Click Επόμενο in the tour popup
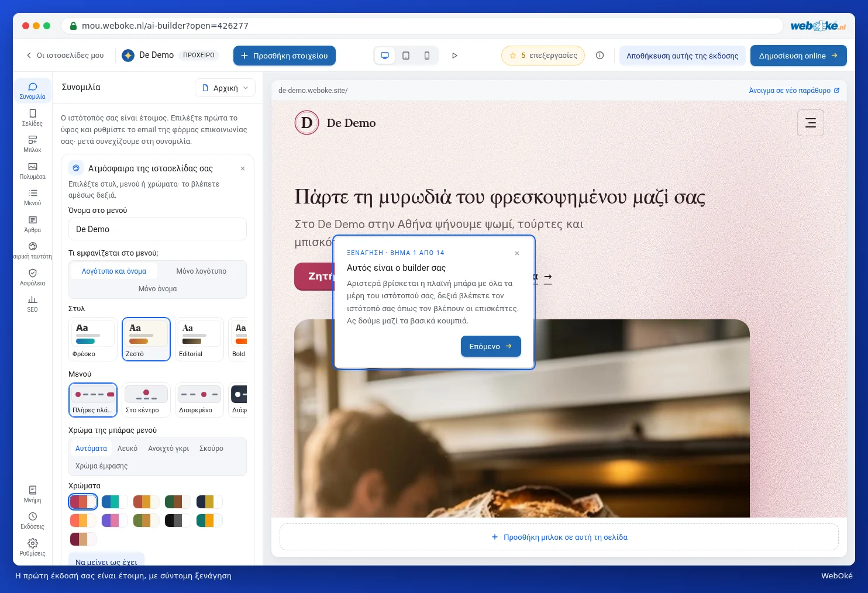The height and width of the screenshot is (593, 868). [491, 346]
